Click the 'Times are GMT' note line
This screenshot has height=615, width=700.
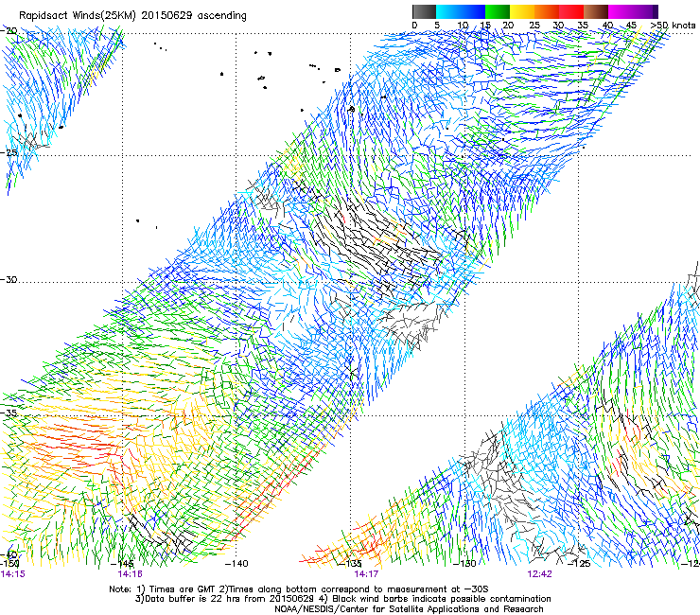coord(299,589)
